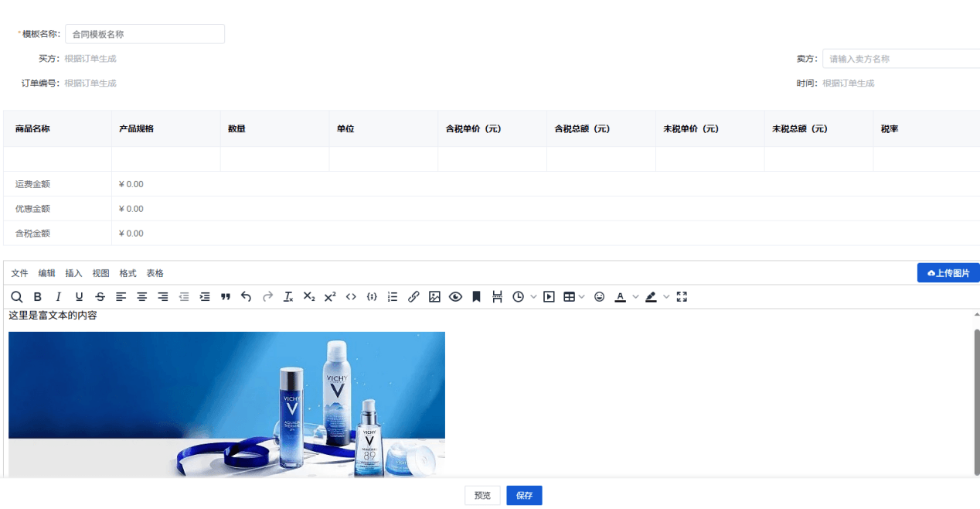Open source code view icon
This screenshot has width=980, height=509.
[x=351, y=296]
